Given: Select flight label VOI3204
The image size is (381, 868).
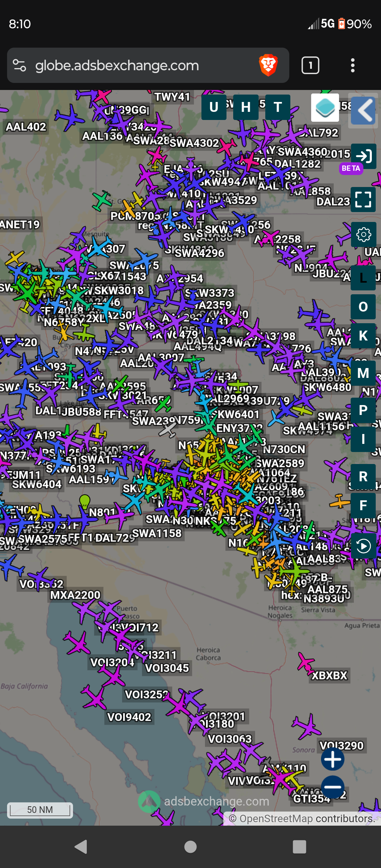Looking at the screenshot, I should coord(113,662).
